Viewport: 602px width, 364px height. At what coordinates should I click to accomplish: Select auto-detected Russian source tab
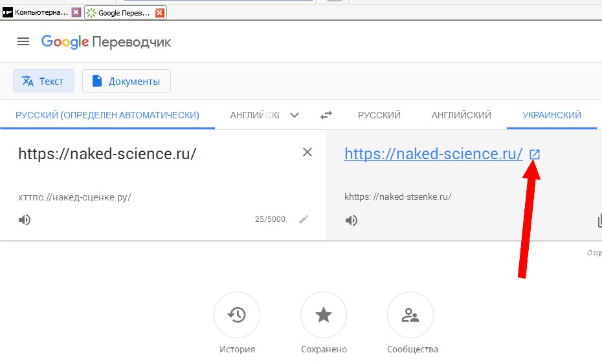pyautogui.click(x=107, y=115)
